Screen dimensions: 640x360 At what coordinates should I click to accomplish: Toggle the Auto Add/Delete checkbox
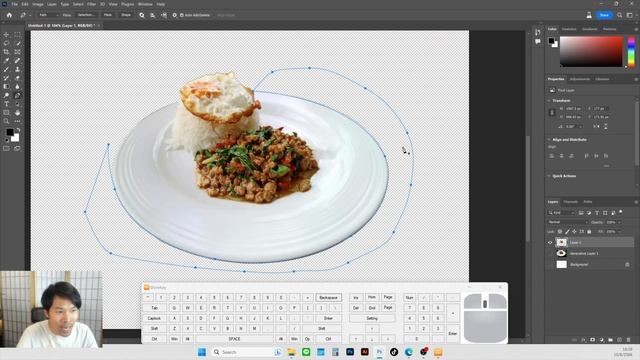coord(182,15)
